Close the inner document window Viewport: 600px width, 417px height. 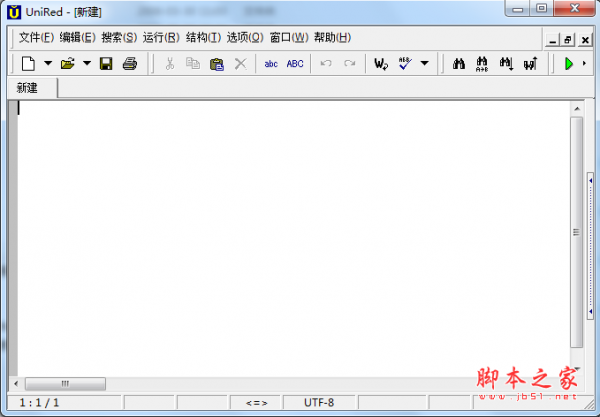[585, 40]
